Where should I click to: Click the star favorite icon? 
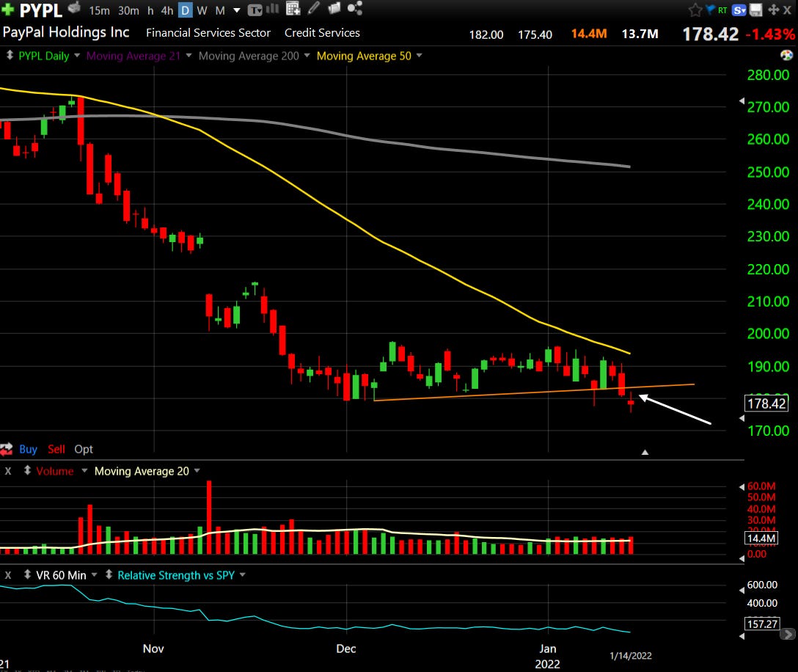(x=695, y=10)
